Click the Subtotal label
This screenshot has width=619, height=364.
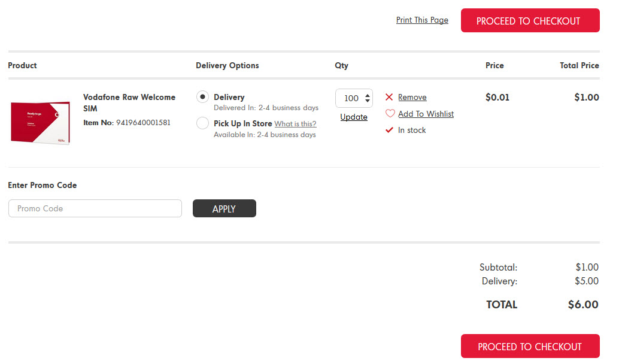(498, 267)
